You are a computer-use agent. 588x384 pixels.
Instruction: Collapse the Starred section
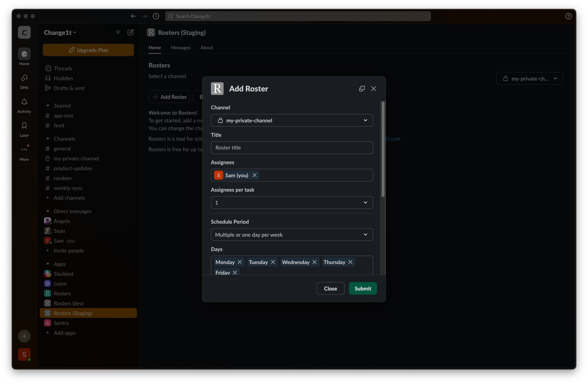click(x=48, y=105)
